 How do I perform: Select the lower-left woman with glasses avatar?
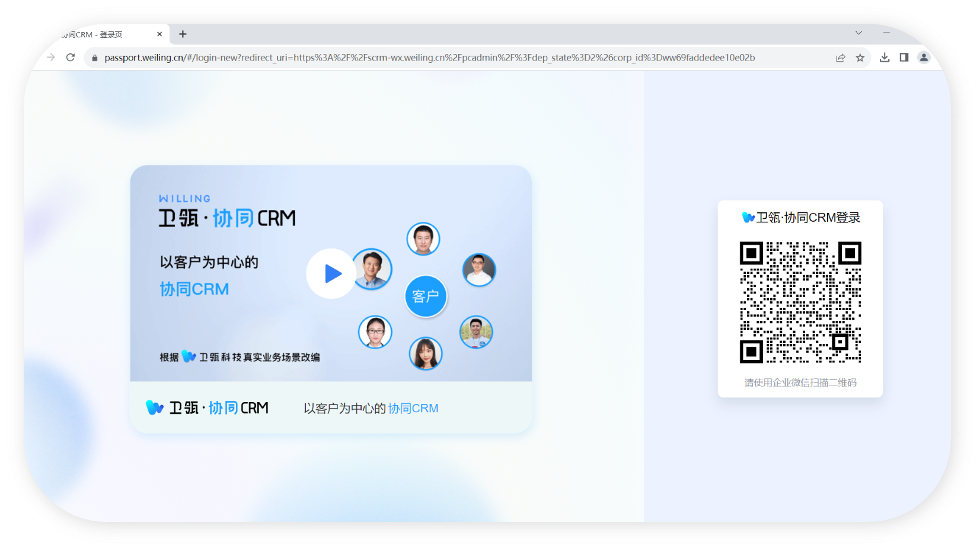[x=375, y=332]
